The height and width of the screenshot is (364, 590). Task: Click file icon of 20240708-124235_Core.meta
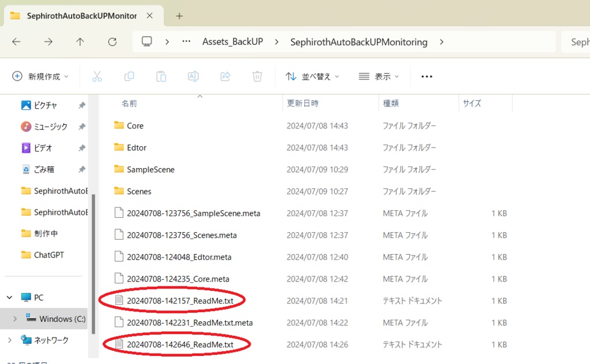[119, 278]
